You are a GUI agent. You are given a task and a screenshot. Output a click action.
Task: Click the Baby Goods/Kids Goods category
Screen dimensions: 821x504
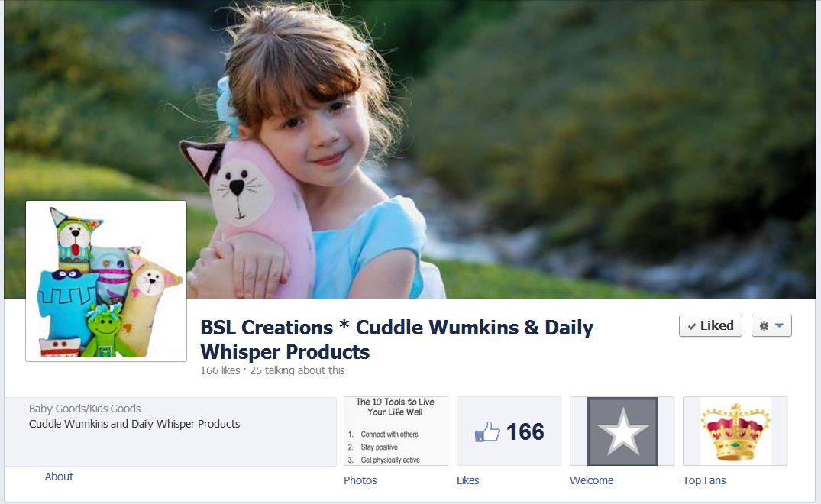85,409
